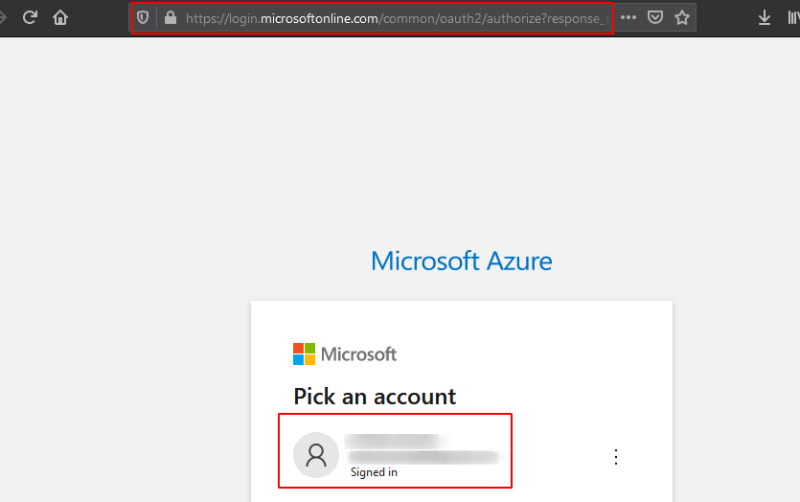Save page to Pocket

655,18
